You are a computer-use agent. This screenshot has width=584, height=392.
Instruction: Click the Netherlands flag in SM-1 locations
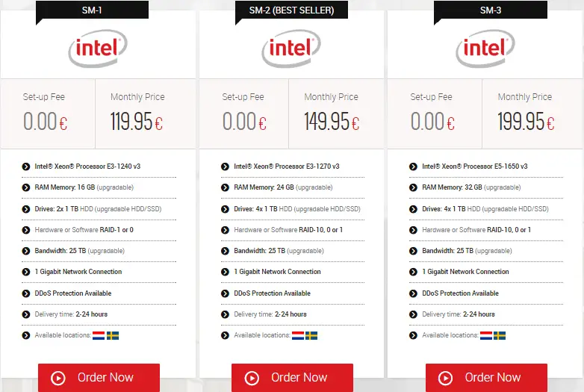(99, 335)
